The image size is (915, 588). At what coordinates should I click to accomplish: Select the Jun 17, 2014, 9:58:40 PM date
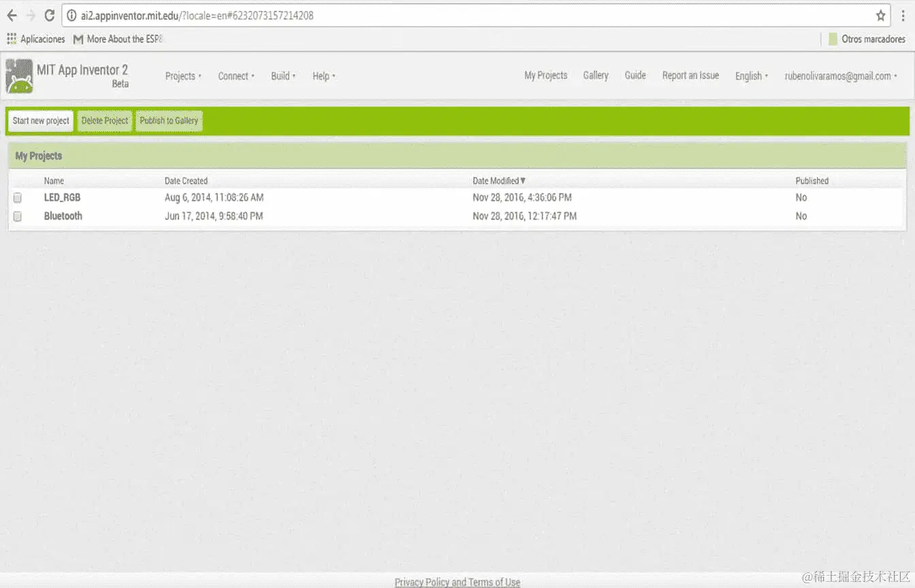pos(214,216)
